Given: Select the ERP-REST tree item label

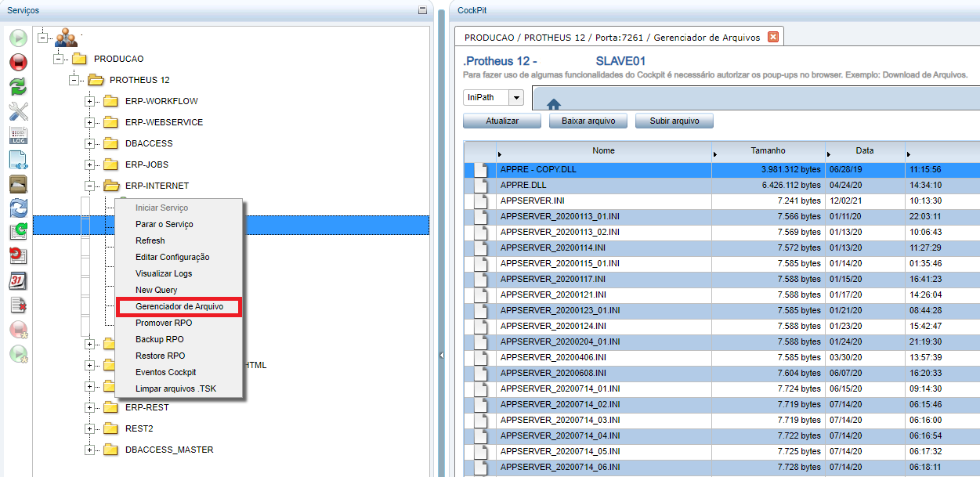Looking at the screenshot, I should coord(146,407).
